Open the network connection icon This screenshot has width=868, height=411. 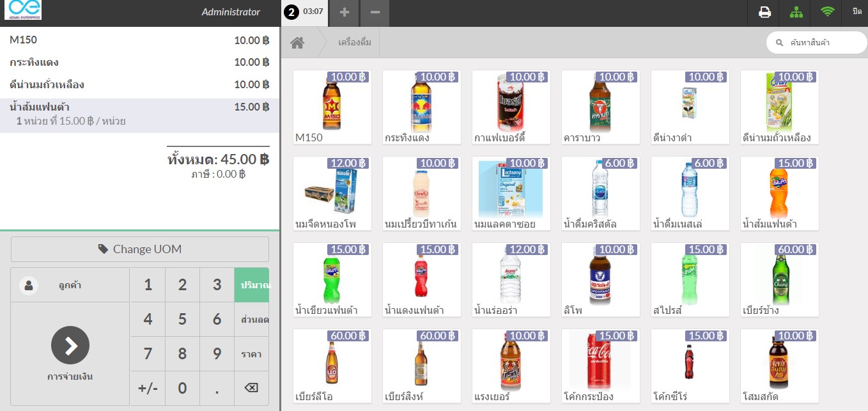(x=796, y=12)
